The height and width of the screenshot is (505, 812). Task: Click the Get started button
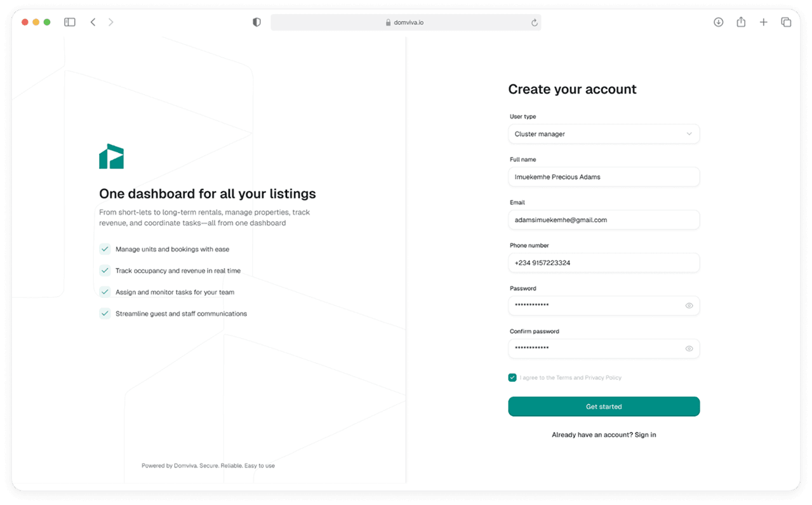pos(603,407)
